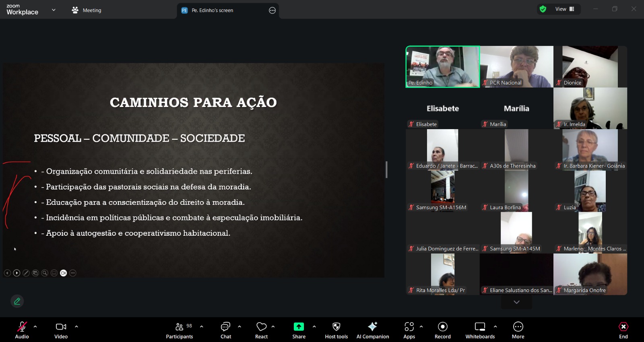Start recording with Record button
Screen dimensions: 644x342
tap(442, 330)
